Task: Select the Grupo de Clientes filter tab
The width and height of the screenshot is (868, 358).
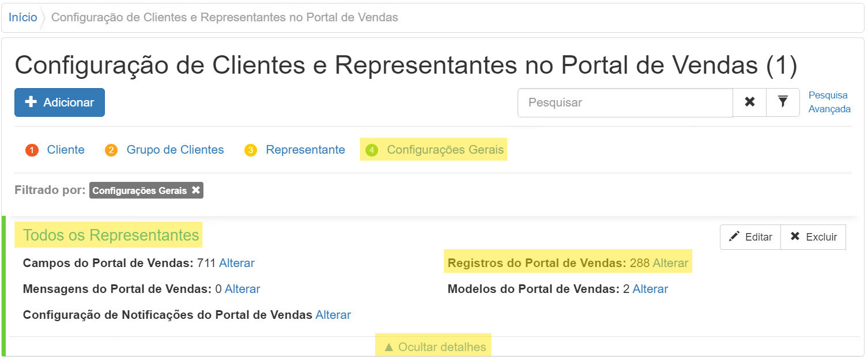Action: (175, 150)
